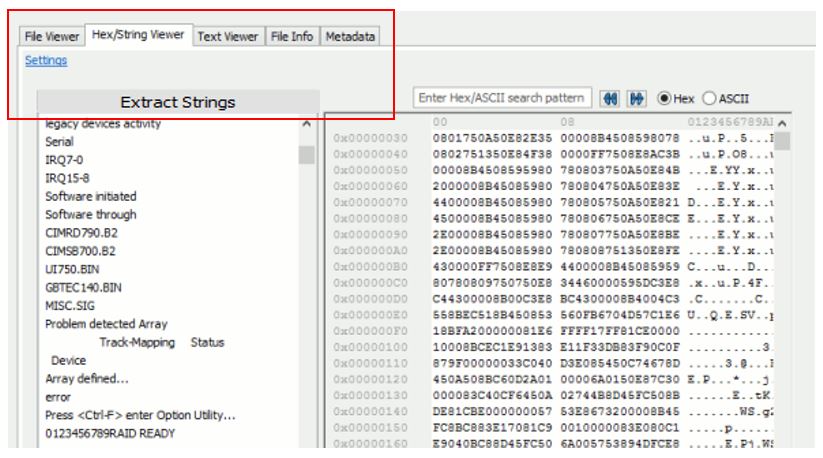The height and width of the screenshot is (458, 823).
Task: Select the string 'CIMRD790.B2'
Action: 81,233
